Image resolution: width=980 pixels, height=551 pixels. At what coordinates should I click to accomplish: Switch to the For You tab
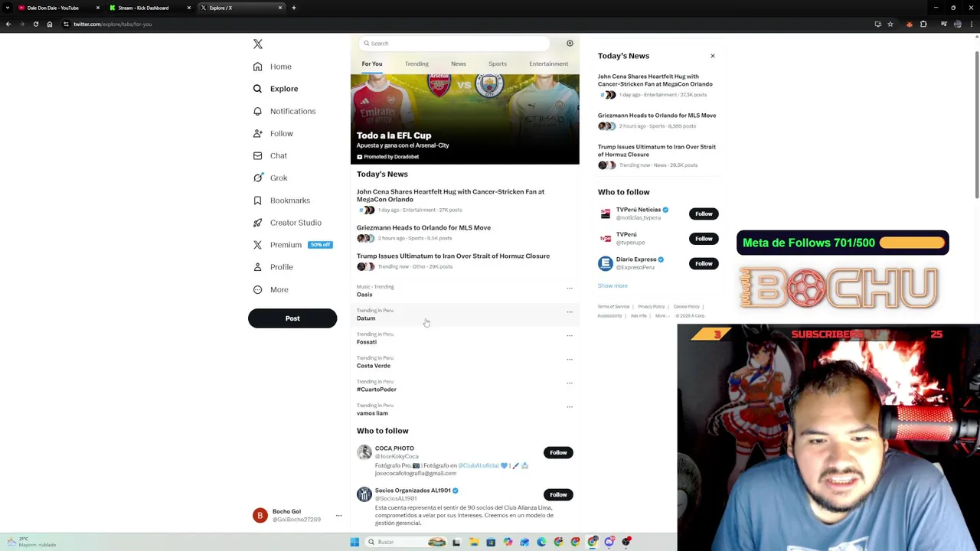point(371,64)
